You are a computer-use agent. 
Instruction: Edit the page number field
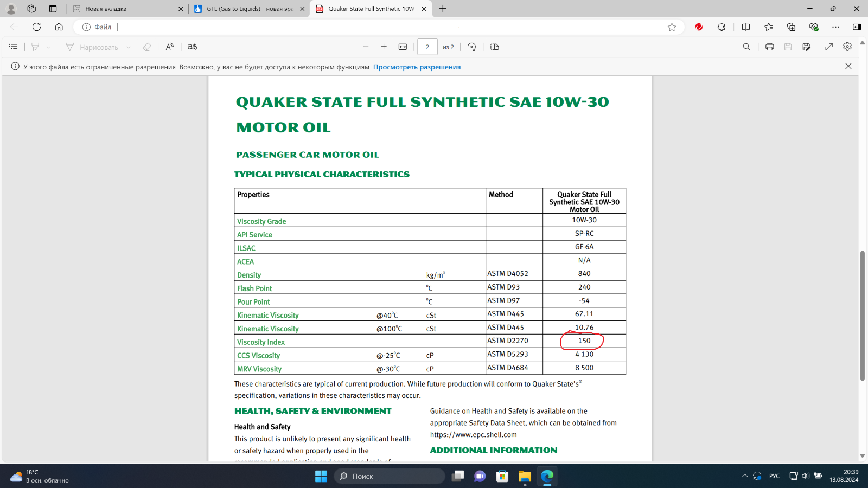pos(427,47)
